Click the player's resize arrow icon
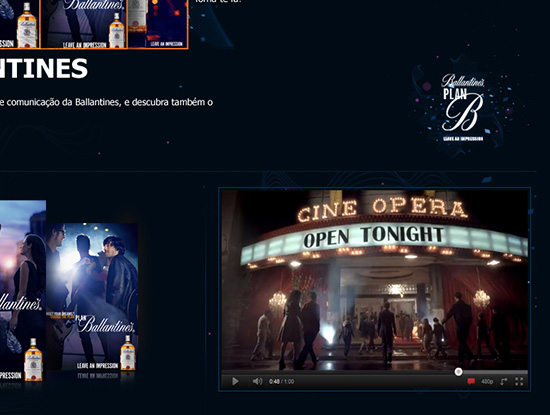 tap(504, 381)
